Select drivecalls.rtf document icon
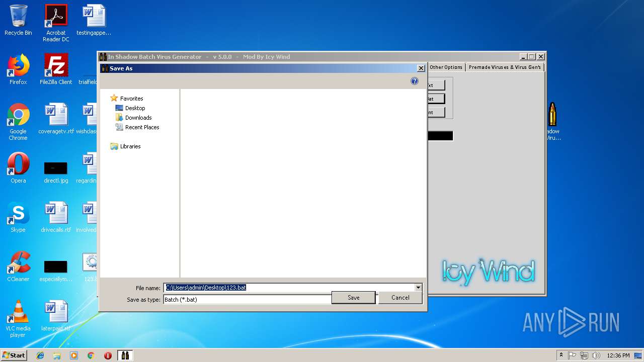Image resolution: width=644 pixels, height=362 pixels. [x=56, y=217]
